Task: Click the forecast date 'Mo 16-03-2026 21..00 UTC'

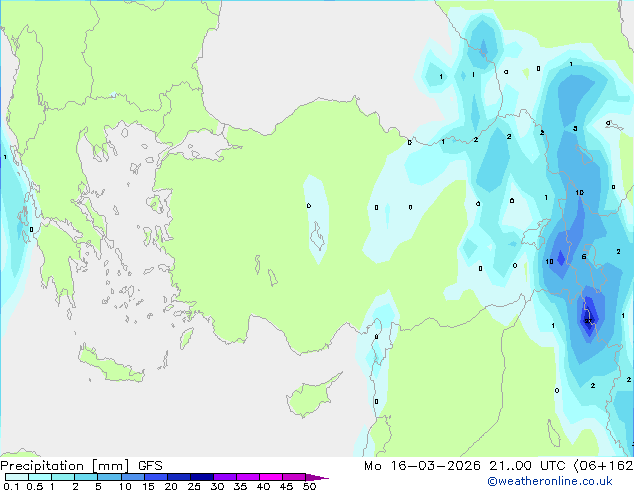Action: pos(465,466)
